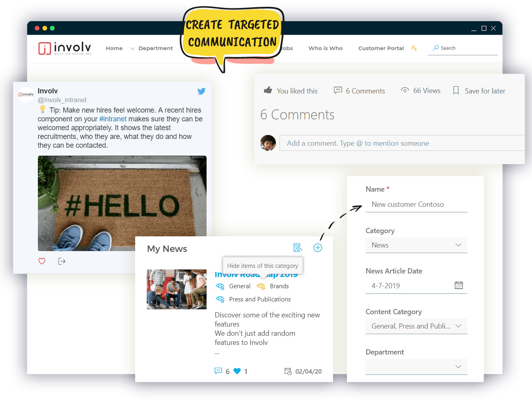Toggle visibility of Press and Publications category
This screenshot has width=532, height=400.
220,299
